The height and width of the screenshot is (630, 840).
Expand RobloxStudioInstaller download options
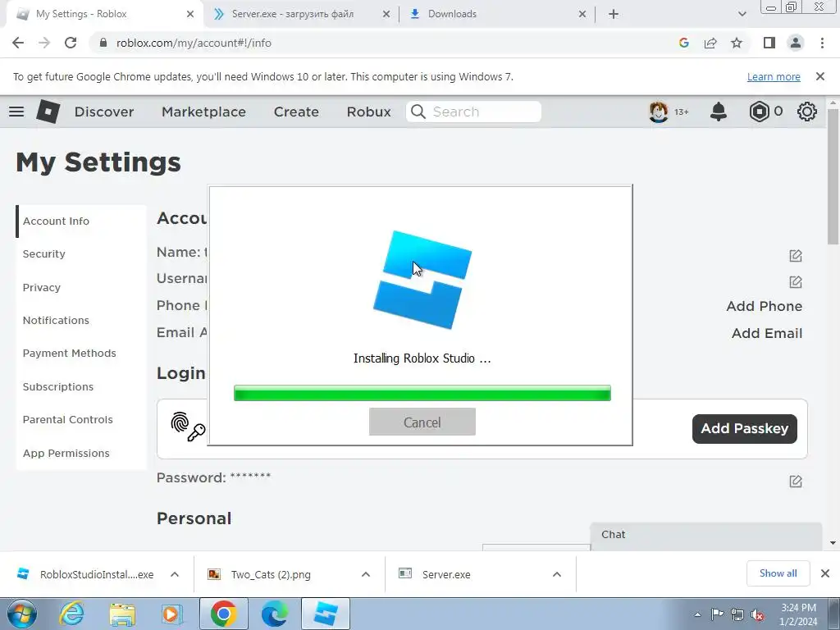tap(175, 574)
